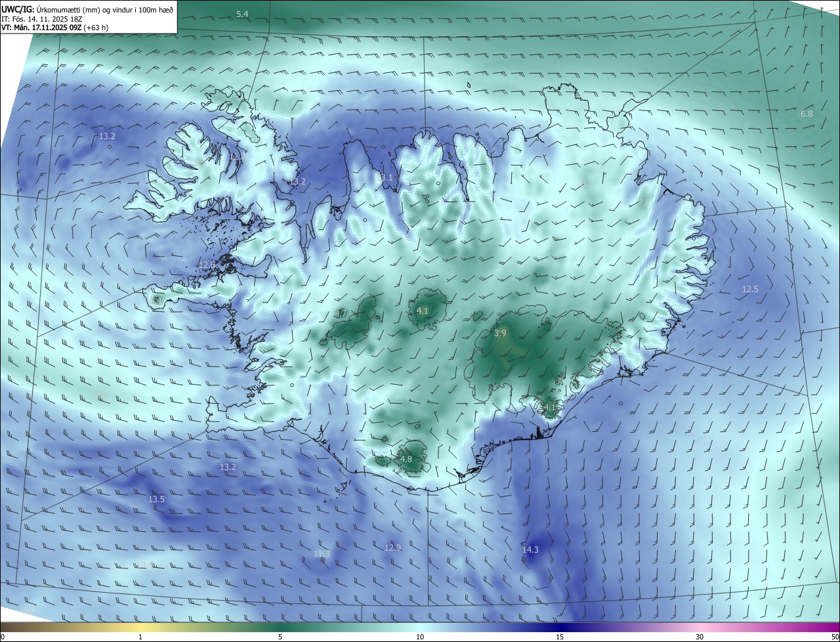Click the 0 tick on the colour scale

[x=3, y=637]
